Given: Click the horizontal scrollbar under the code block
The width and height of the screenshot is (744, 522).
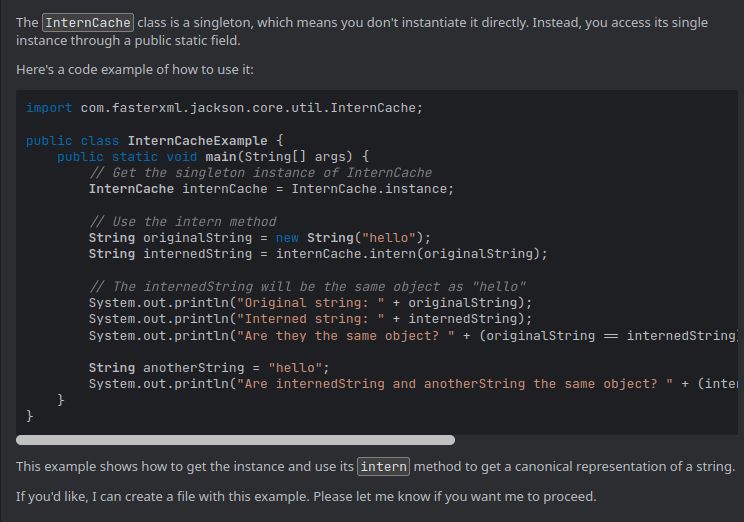Looking at the screenshot, I should pyautogui.click(x=235, y=439).
